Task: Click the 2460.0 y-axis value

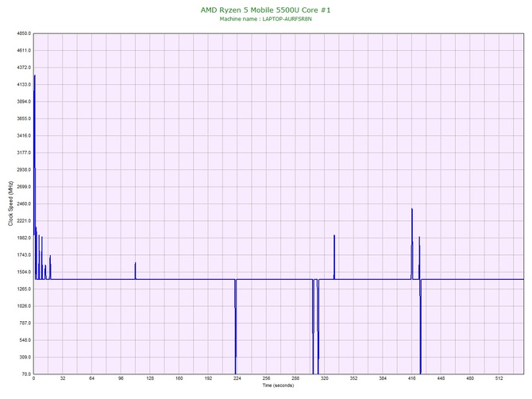Action: click(24, 203)
